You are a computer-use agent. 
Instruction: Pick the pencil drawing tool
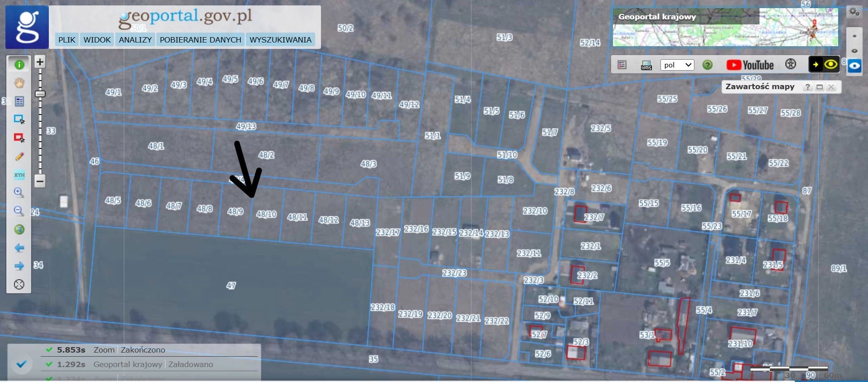click(x=19, y=157)
